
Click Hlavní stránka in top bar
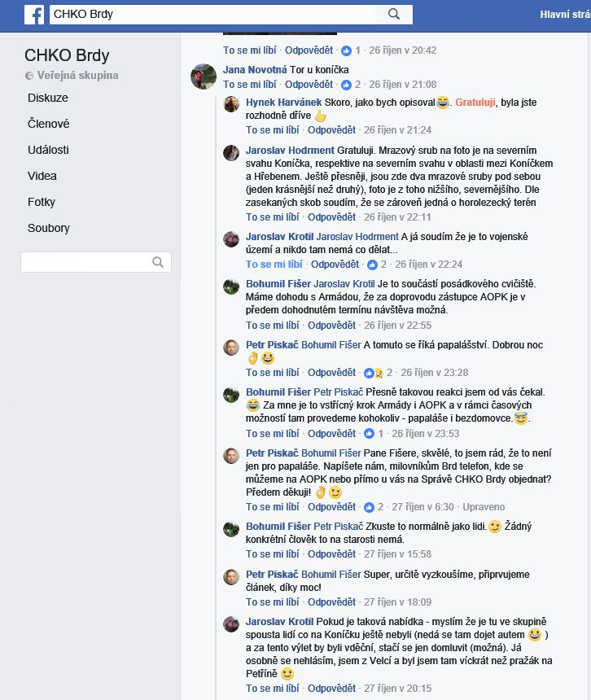(x=565, y=15)
